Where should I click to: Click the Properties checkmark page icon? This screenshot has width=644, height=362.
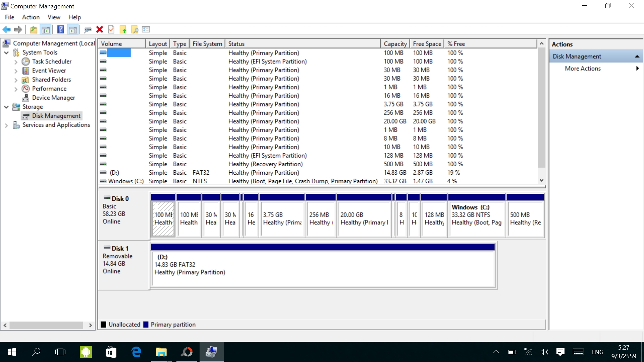111,29
